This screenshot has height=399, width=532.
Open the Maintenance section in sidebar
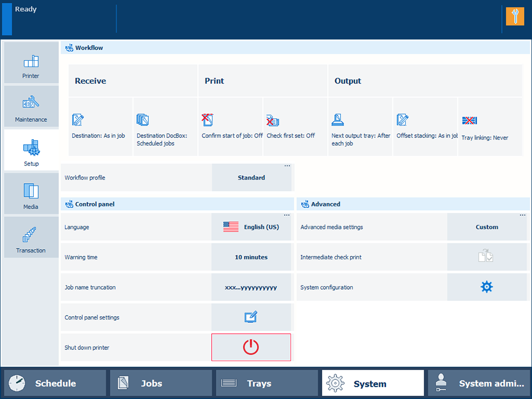coord(31,107)
